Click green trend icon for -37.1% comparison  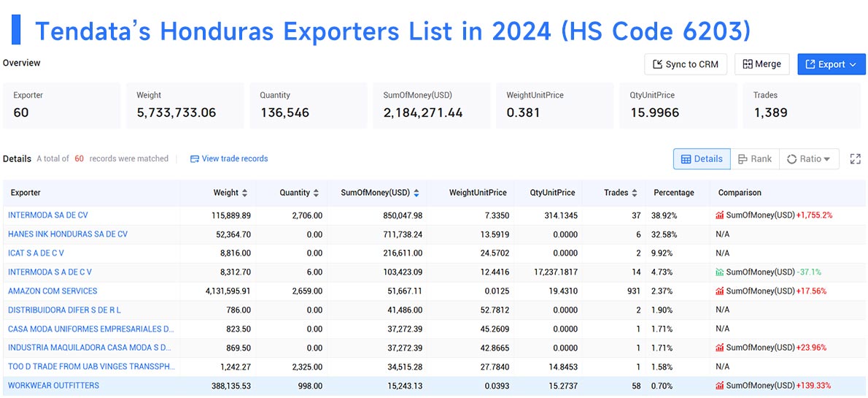[x=720, y=272]
